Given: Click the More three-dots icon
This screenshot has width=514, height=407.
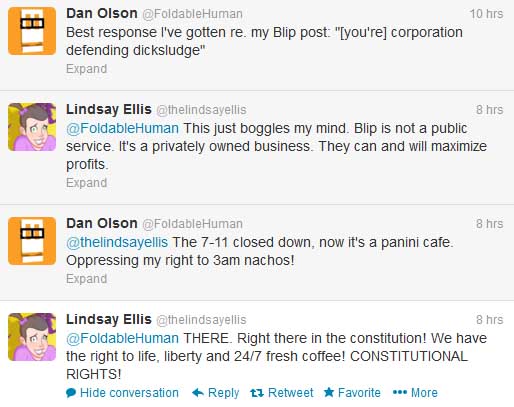Looking at the screenshot, I should [400, 392].
